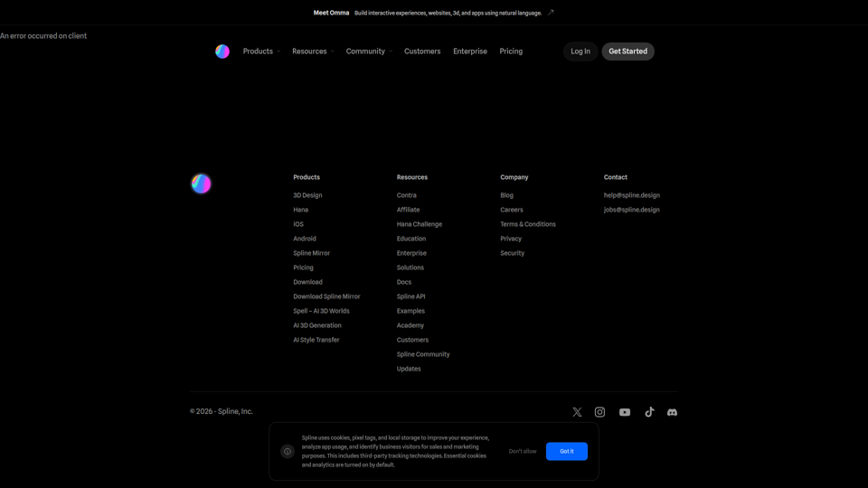Open Pricing in the top navigation
This screenshot has width=868, height=488.
coord(511,52)
